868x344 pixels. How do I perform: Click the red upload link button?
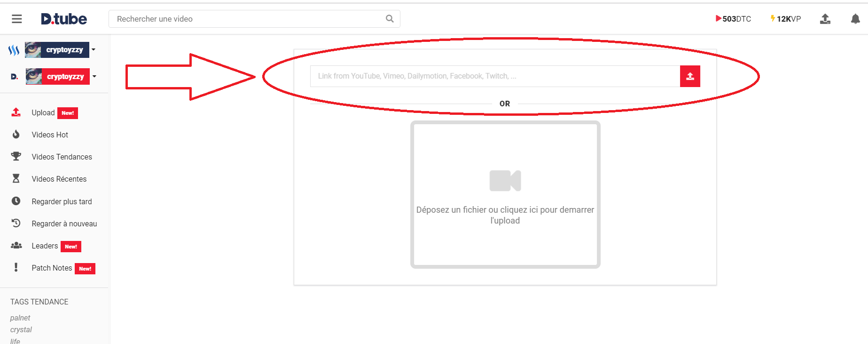point(690,76)
